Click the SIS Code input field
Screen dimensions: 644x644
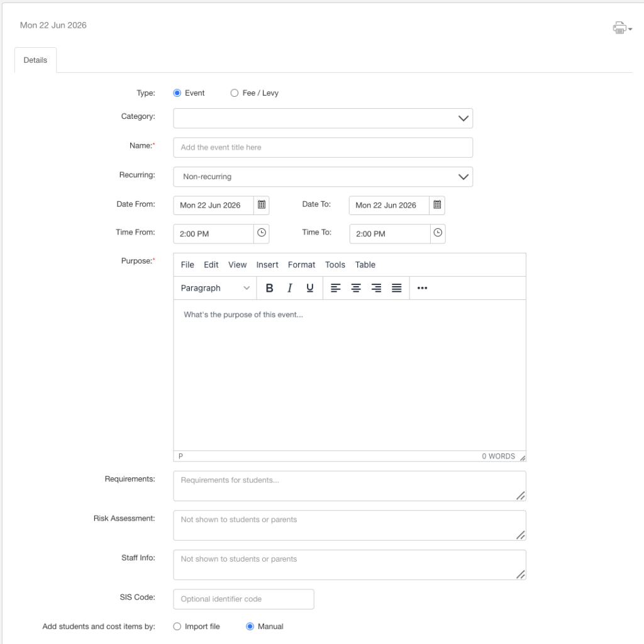point(243,599)
